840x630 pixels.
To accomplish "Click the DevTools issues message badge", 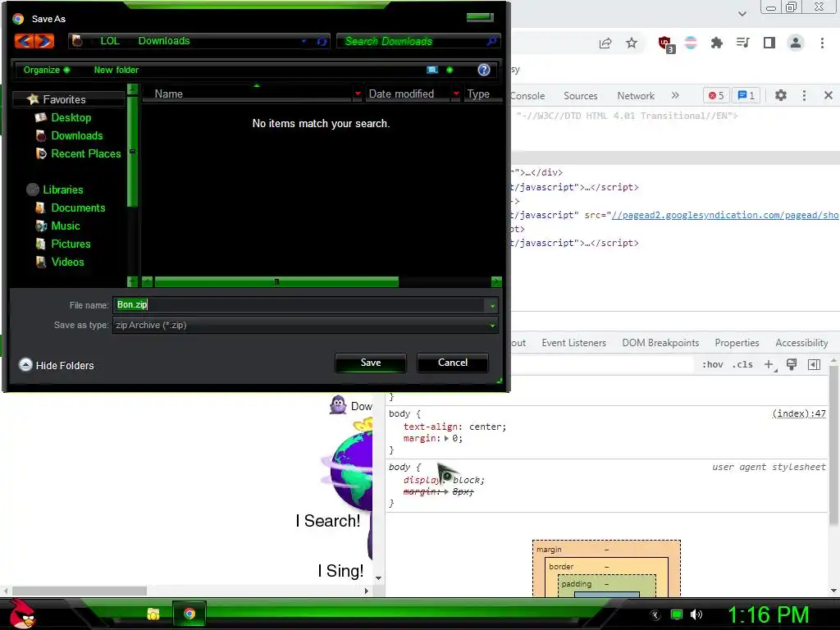I will tap(746, 95).
